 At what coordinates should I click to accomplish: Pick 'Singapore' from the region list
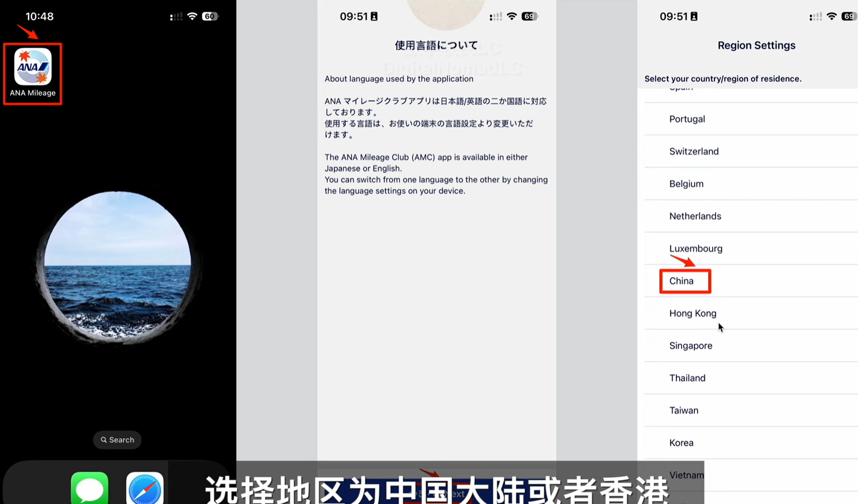tap(751, 345)
